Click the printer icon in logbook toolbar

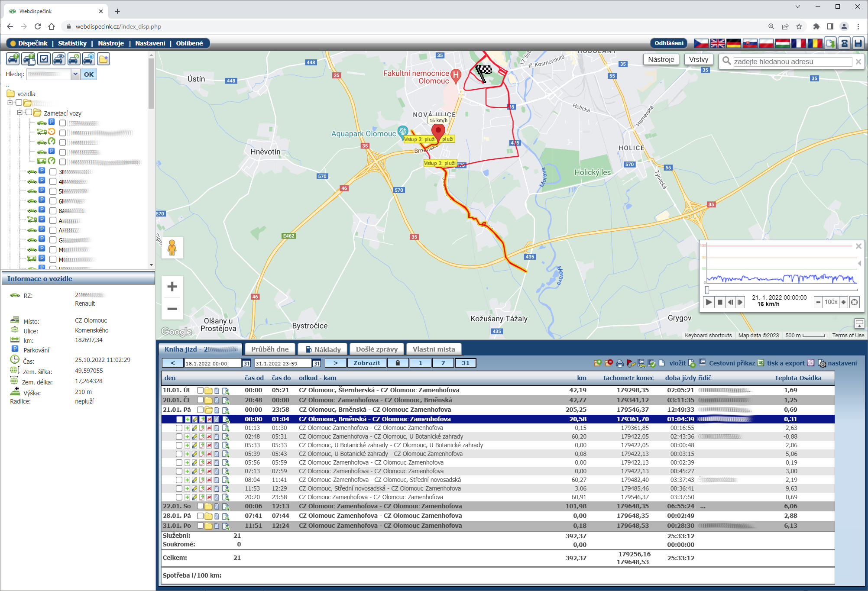tap(619, 363)
